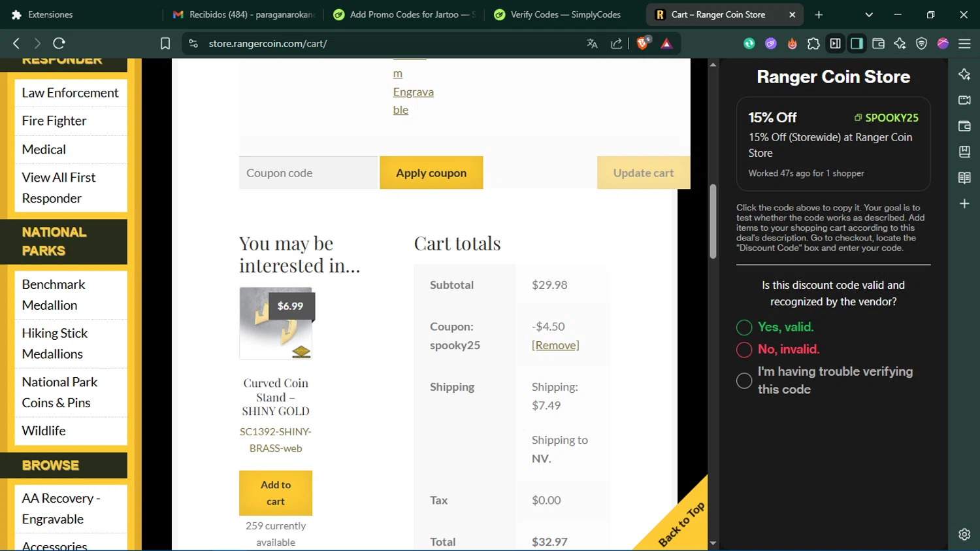Open bookmarks icon in the right sidebar
The height and width of the screenshot is (551, 980).
(x=964, y=152)
